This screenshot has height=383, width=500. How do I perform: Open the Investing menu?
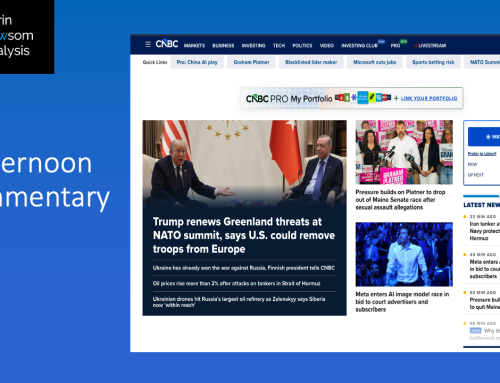click(x=253, y=46)
